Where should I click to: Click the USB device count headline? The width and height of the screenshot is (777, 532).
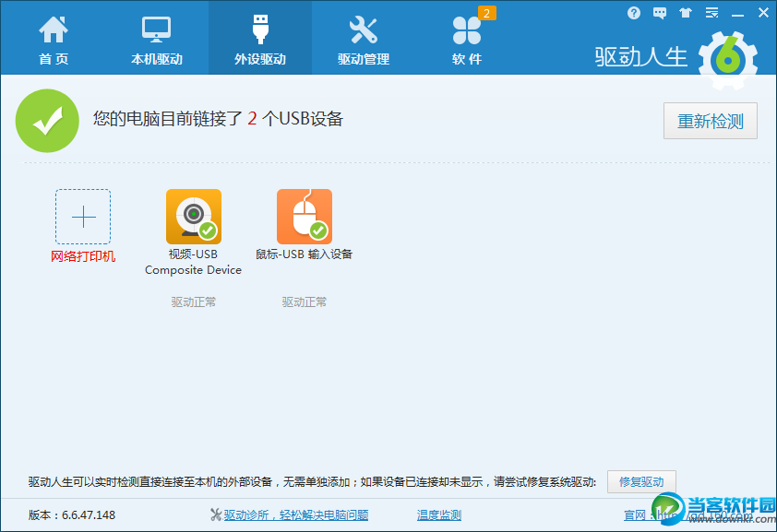[218, 119]
